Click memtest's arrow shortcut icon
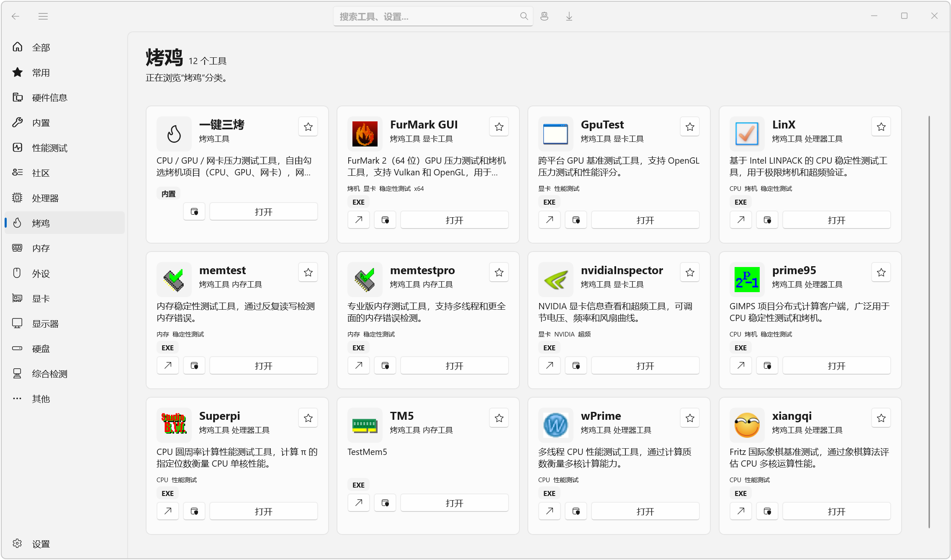Screen dimensions: 951x560 (x=168, y=365)
